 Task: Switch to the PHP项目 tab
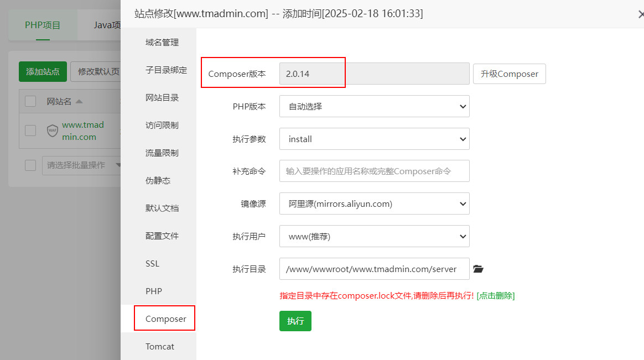(x=43, y=25)
